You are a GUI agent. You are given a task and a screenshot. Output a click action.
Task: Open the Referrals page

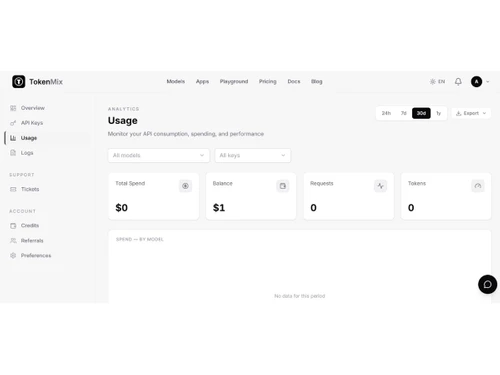tap(32, 241)
